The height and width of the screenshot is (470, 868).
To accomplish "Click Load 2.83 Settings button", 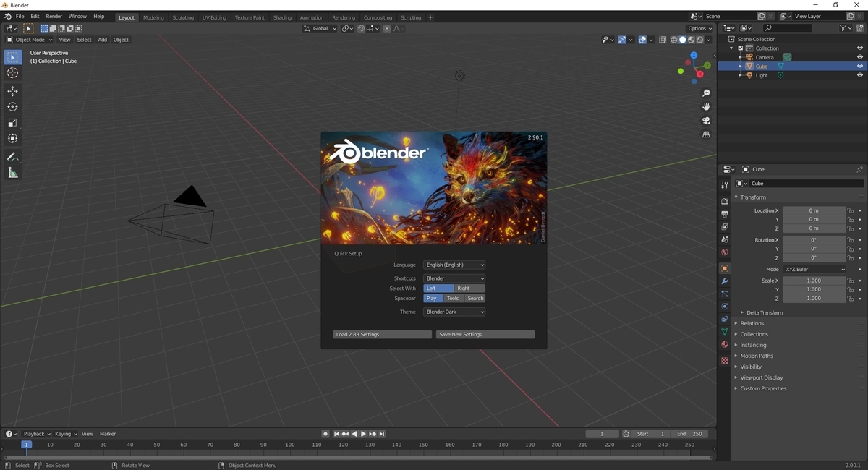I will [383, 335].
